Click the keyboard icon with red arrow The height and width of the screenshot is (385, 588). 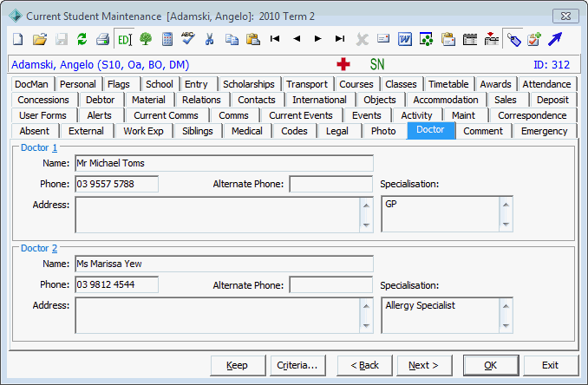coord(491,39)
